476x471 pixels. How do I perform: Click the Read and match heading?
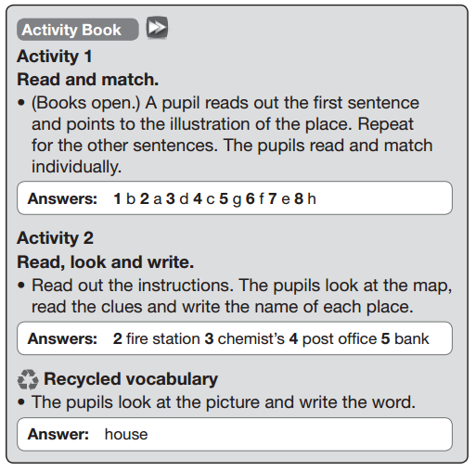pos(88,80)
